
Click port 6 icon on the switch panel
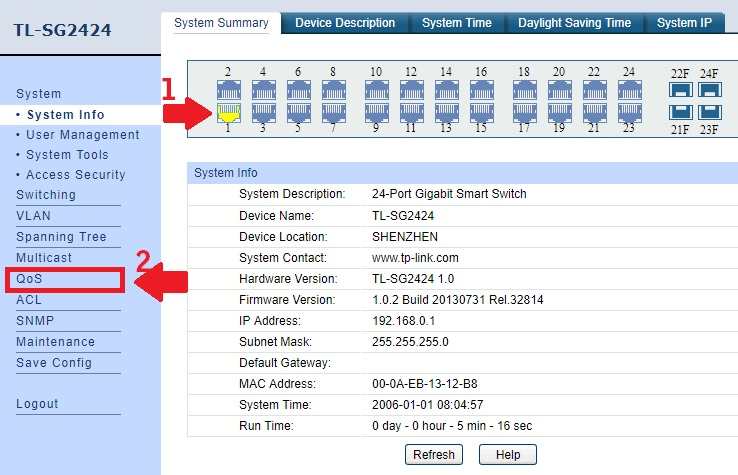(x=299, y=90)
